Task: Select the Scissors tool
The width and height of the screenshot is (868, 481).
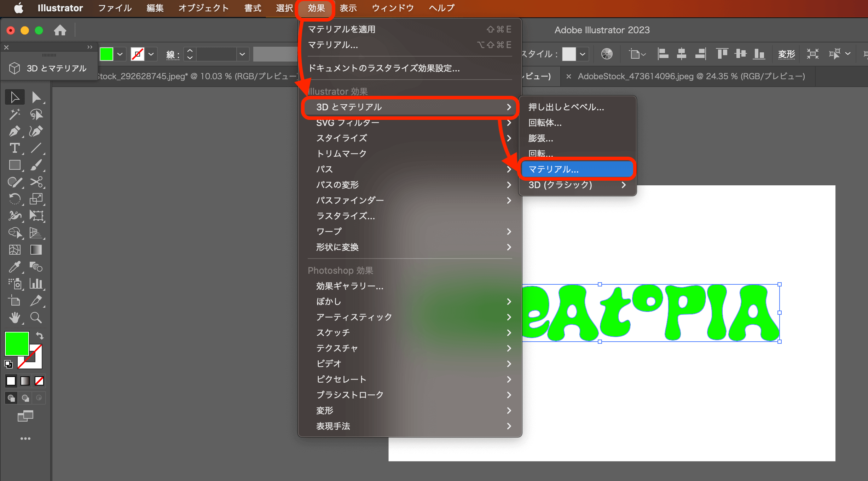Action: [x=36, y=182]
